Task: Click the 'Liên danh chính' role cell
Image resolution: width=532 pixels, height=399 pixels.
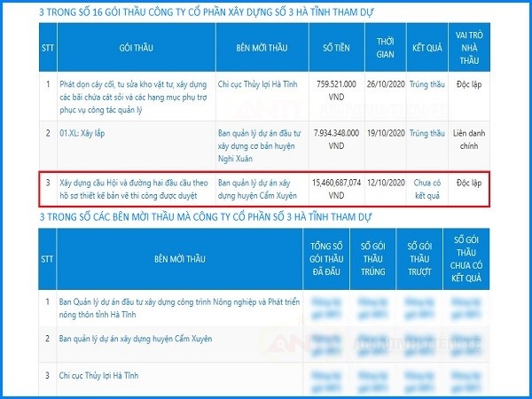Action: [469, 139]
